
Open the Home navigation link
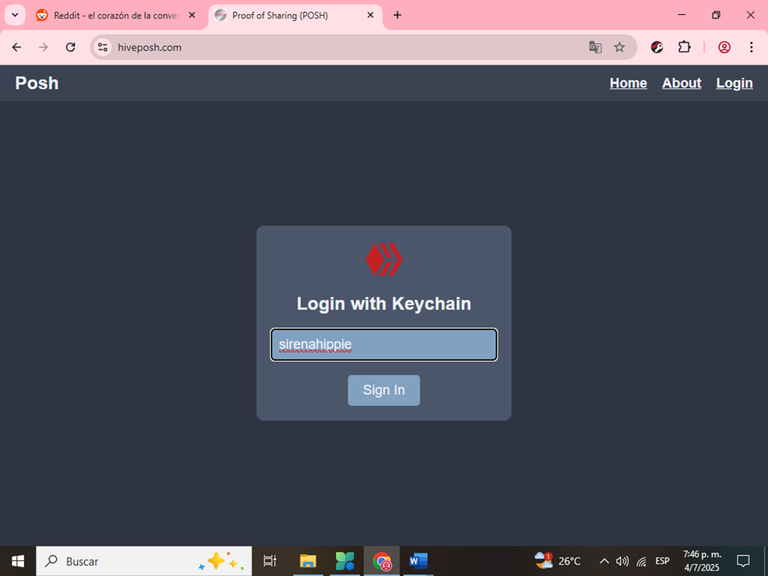click(x=628, y=83)
